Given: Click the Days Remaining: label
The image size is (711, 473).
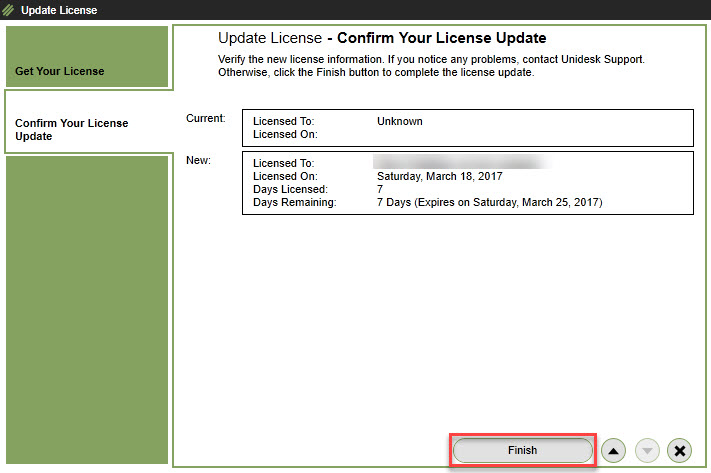Looking at the screenshot, I should (295, 202).
